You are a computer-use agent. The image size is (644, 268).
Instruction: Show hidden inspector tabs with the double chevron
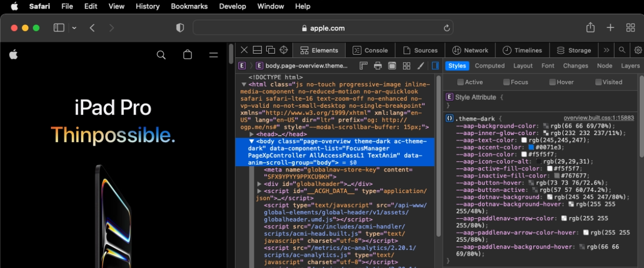[x=606, y=50]
